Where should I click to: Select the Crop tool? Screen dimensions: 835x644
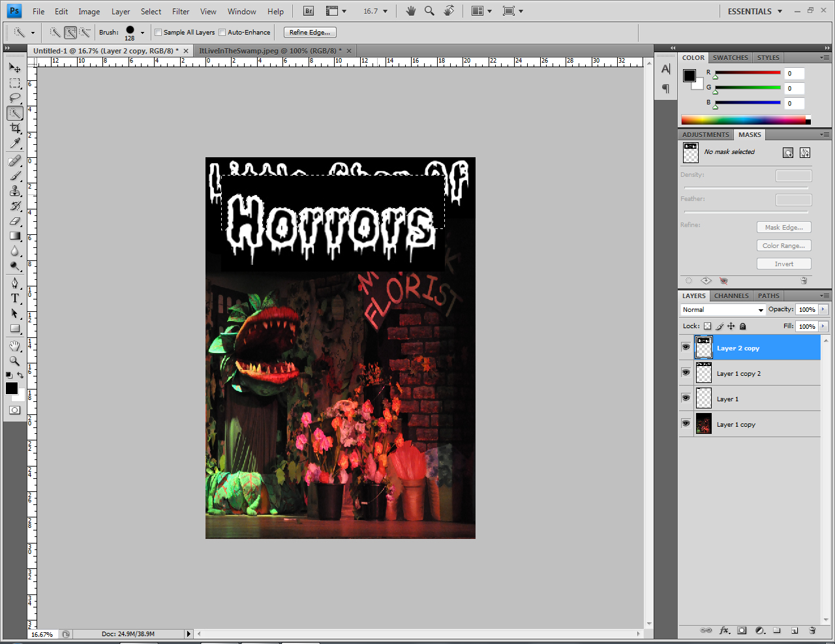[x=15, y=128]
